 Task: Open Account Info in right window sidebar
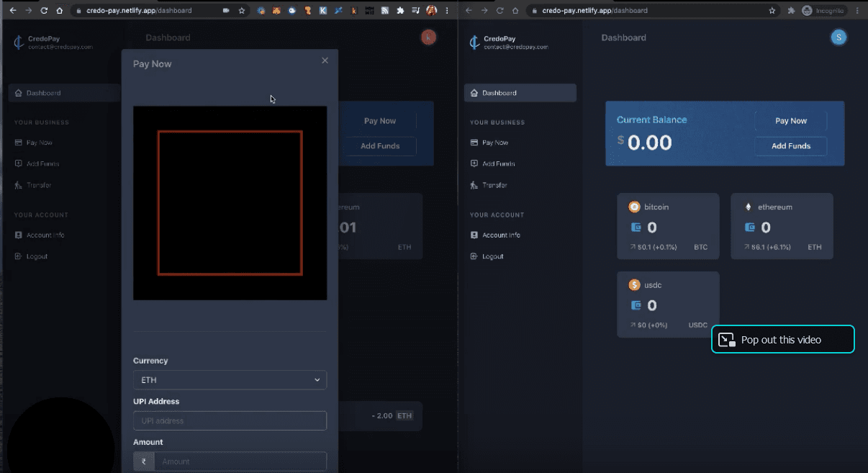pos(495,235)
